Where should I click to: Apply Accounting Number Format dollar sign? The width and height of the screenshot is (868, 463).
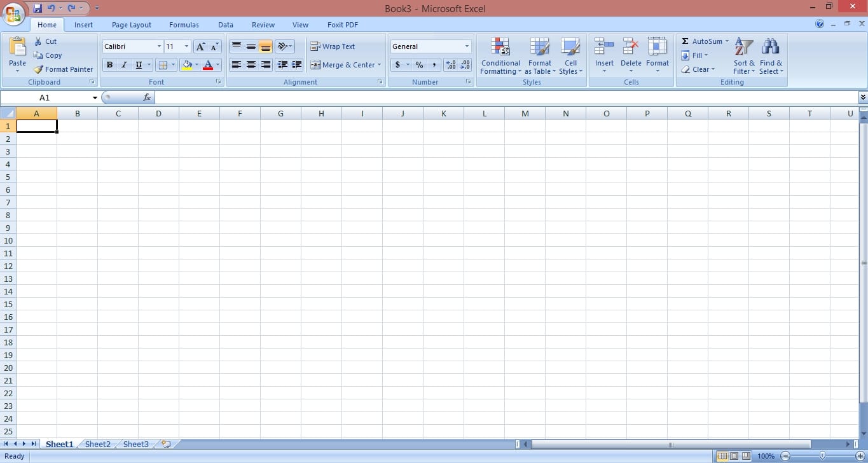(x=397, y=65)
